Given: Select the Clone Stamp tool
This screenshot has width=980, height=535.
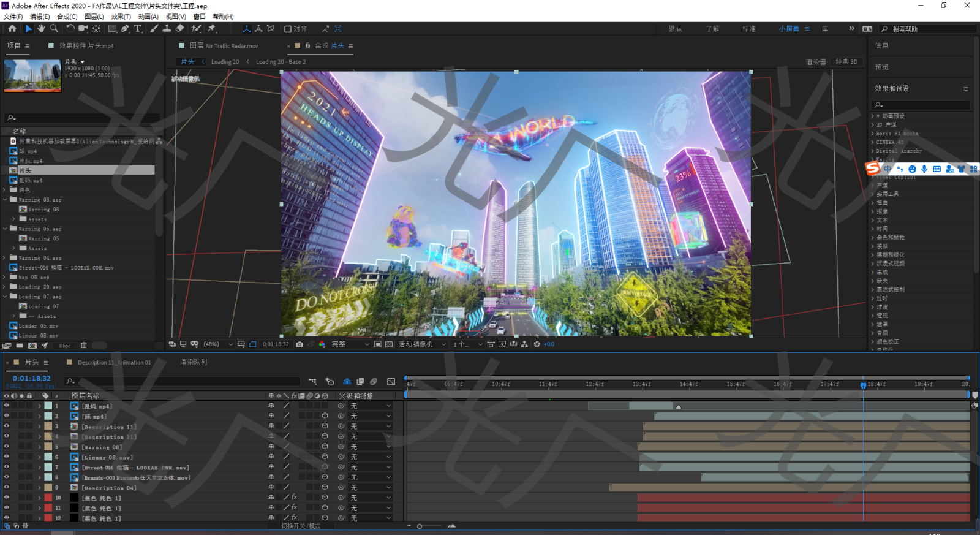Looking at the screenshot, I should tap(167, 29).
